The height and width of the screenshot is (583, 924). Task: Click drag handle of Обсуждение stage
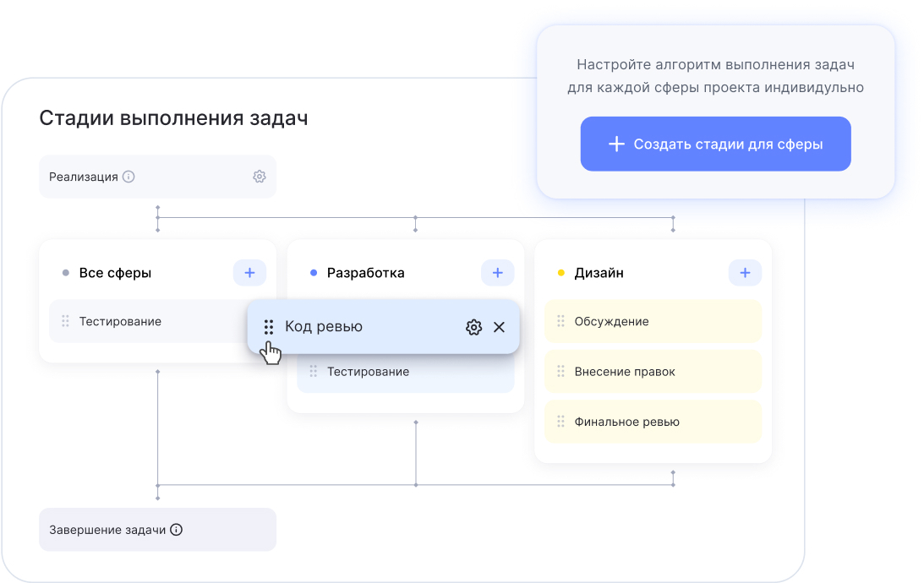560,322
